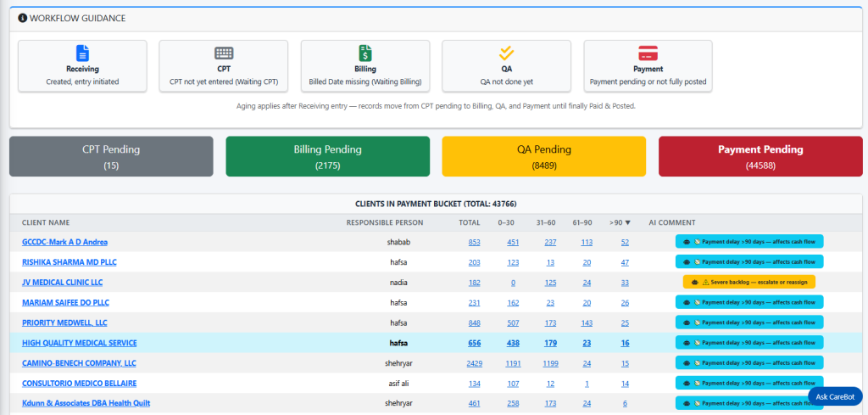Click the Severe backlog AI comment badge
868x415 pixels.
click(749, 282)
